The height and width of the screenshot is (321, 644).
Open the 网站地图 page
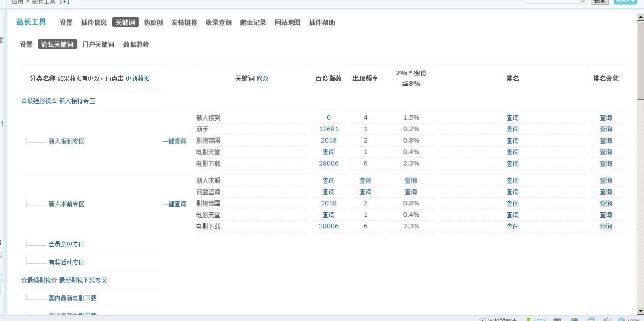click(287, 22)
